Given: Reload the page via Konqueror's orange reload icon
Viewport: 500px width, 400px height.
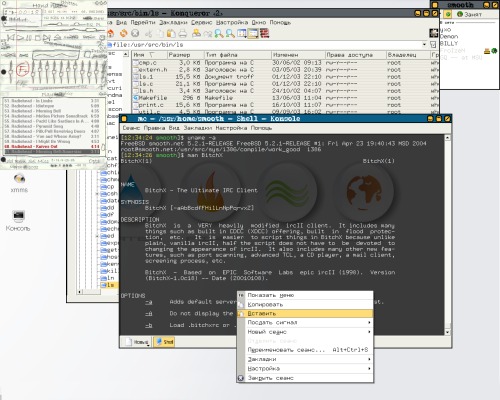Looking at the screenshot, I should (x=123, y=33).
